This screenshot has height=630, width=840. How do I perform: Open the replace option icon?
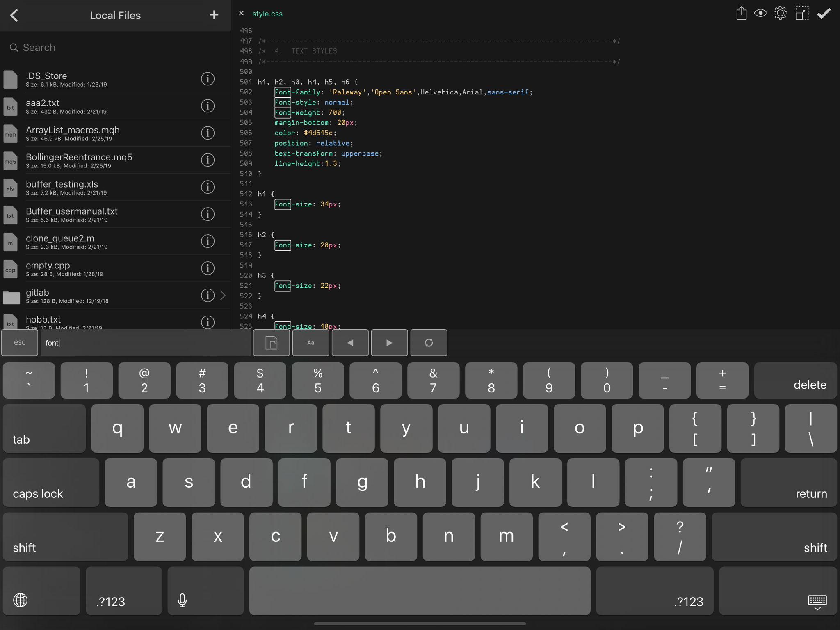pyautogui.click(x=429, y=343)
